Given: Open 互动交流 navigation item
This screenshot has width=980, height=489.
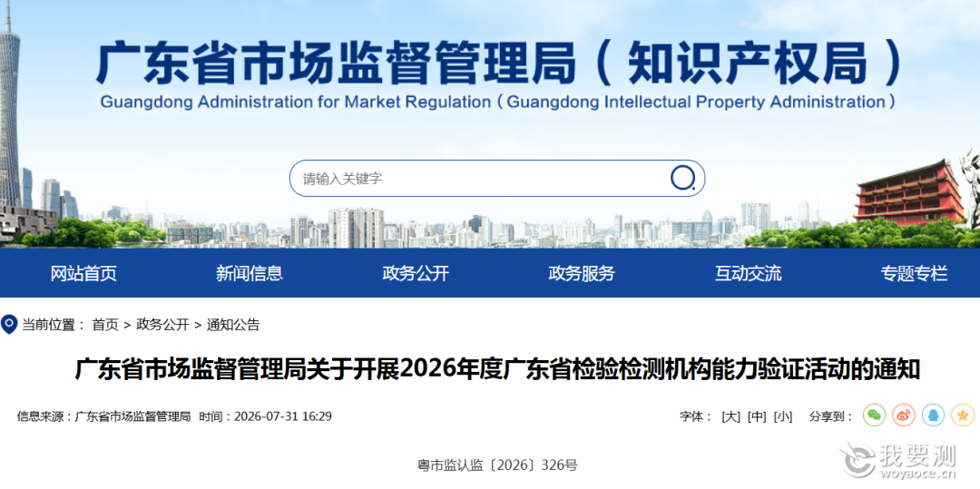Looking at the screenshot, I should point(748,273).
